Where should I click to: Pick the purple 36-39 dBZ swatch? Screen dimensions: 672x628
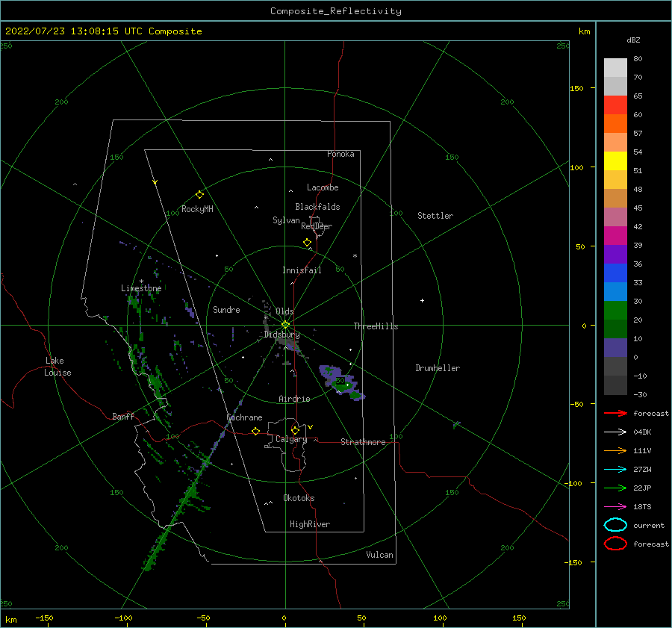pyautogui.click(x=615, y=255)
